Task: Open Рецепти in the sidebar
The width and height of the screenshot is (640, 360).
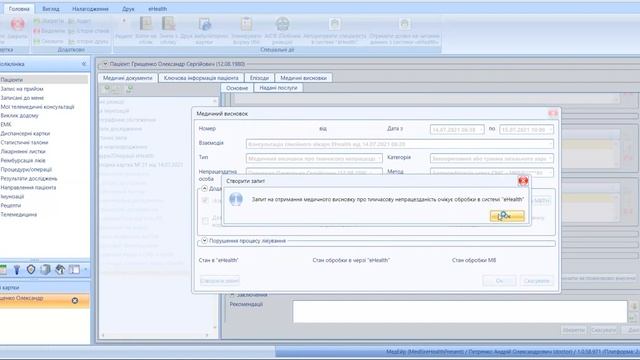Action: click(11, 205)
